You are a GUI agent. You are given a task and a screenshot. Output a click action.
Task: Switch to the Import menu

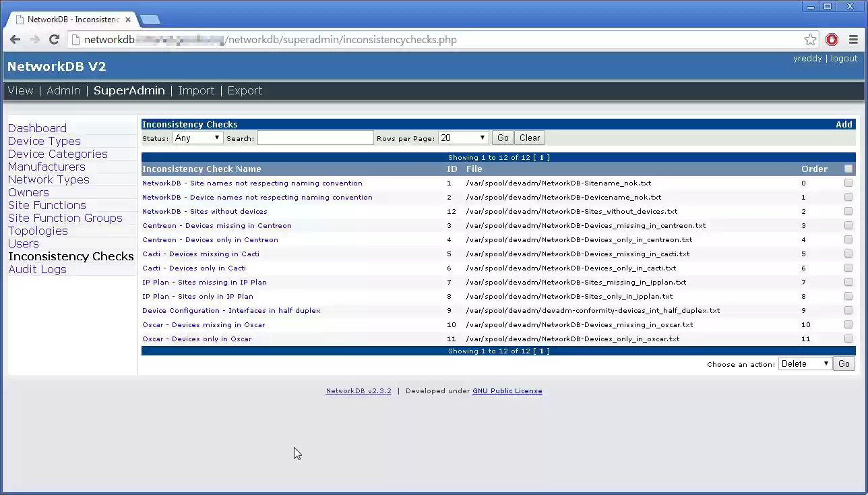point(196,91)
